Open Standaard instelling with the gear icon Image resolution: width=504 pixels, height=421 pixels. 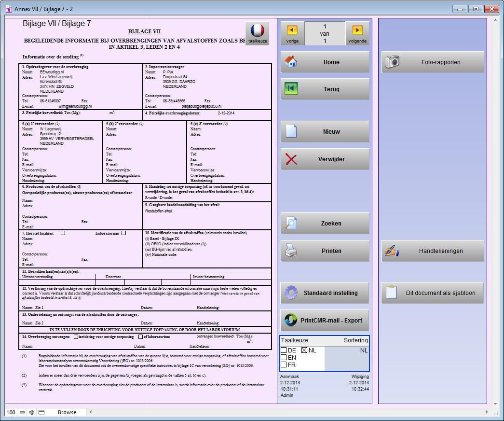tap(291, 293)
